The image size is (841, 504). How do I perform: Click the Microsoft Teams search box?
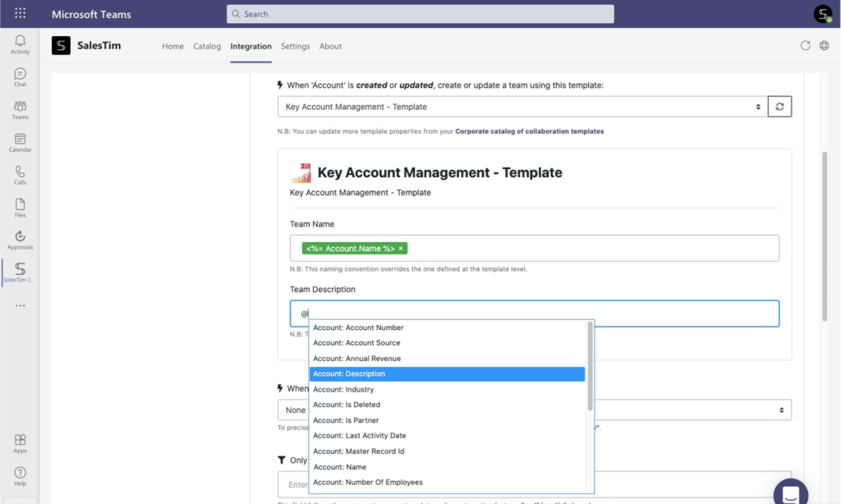coord(420,14)
